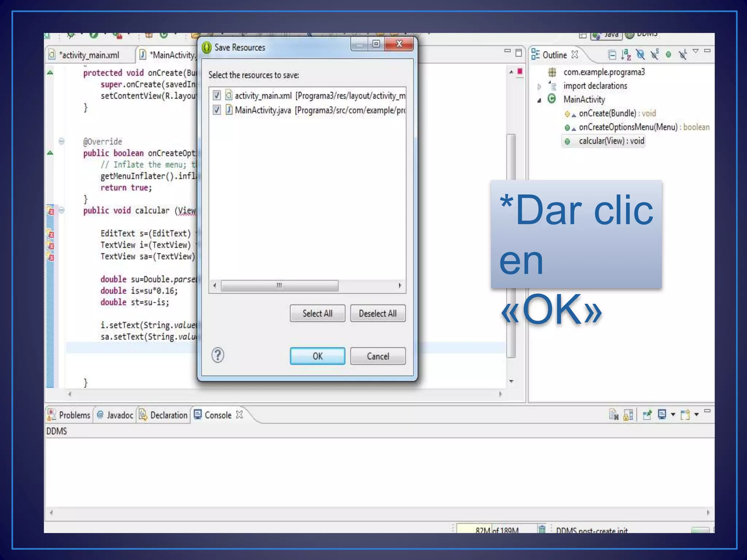Run garbage collector trash icon in status bar

pyautogui.click(x=542, y=529)
